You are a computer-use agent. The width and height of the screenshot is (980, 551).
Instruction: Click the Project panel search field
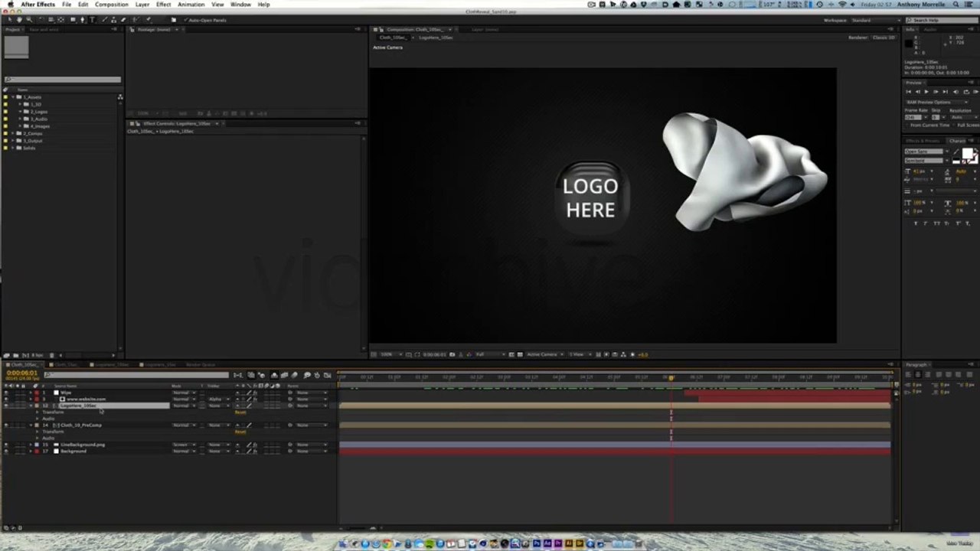point(63,80)
